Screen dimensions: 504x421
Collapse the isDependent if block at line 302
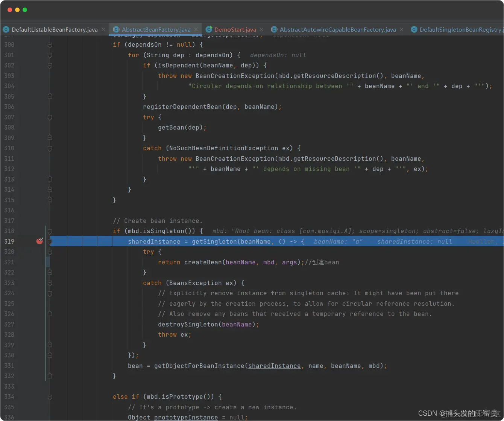pos(50,66)
